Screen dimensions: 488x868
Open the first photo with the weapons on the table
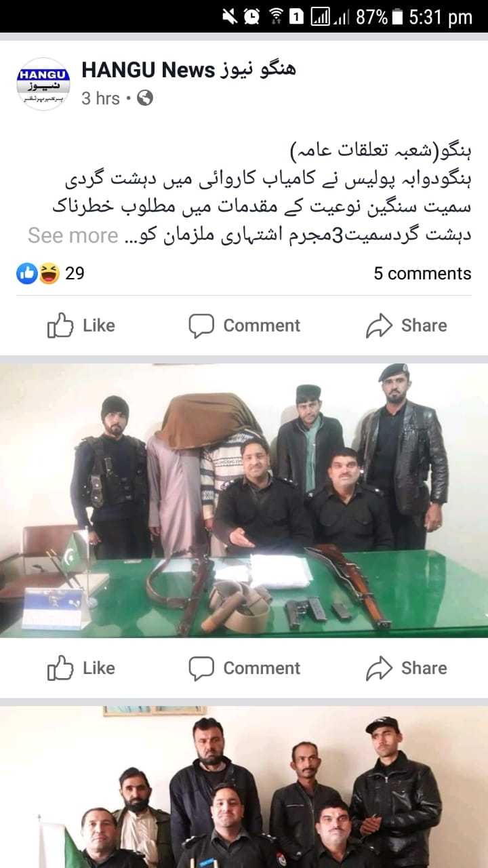pos(244,500)
